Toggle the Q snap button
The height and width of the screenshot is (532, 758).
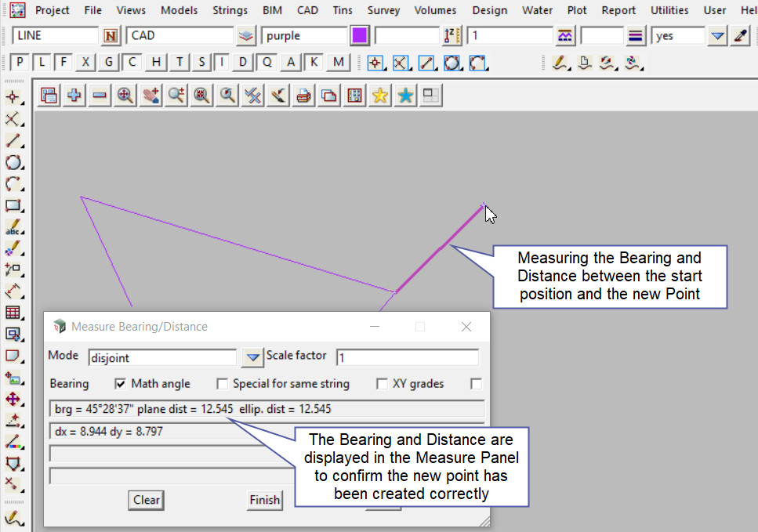tap(267, 63)
